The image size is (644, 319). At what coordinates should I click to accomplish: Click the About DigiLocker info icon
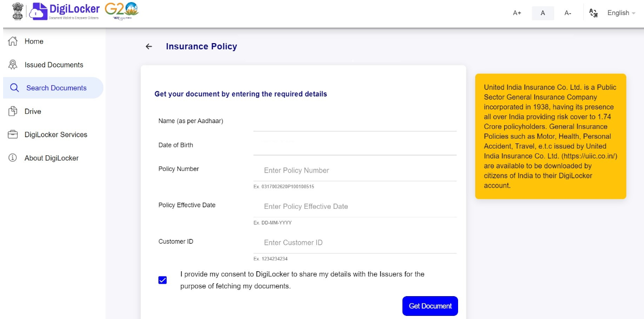(14, 158)
